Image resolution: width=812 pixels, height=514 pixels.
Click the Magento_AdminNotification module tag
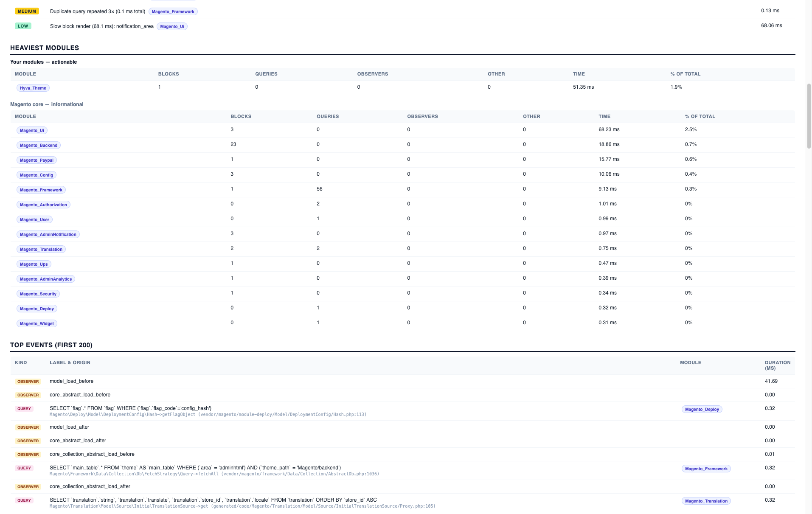(x=48, y=234)
